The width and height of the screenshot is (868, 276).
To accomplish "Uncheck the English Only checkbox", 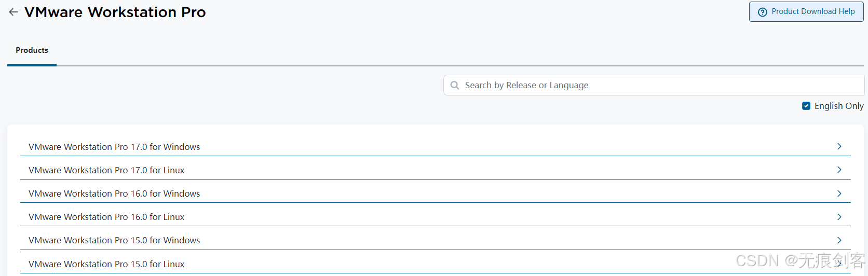I will coord(806,106).
